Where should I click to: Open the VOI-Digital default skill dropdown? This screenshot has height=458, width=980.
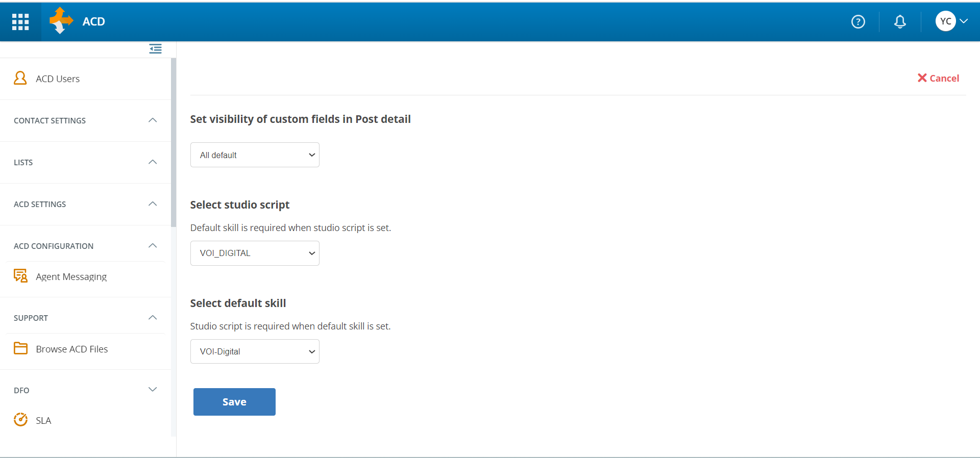coord(255,351)
